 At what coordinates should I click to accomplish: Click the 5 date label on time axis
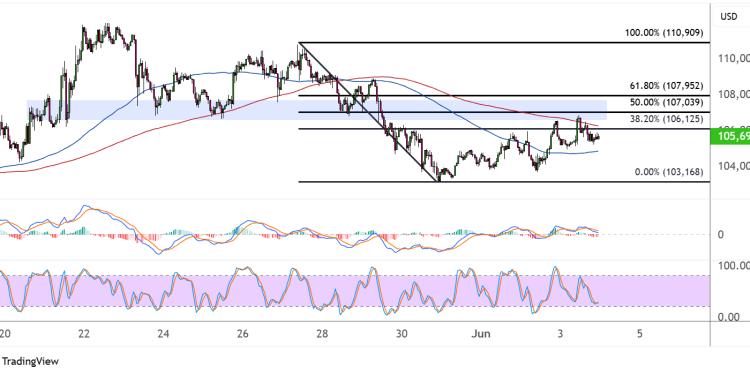pos(640,333)
